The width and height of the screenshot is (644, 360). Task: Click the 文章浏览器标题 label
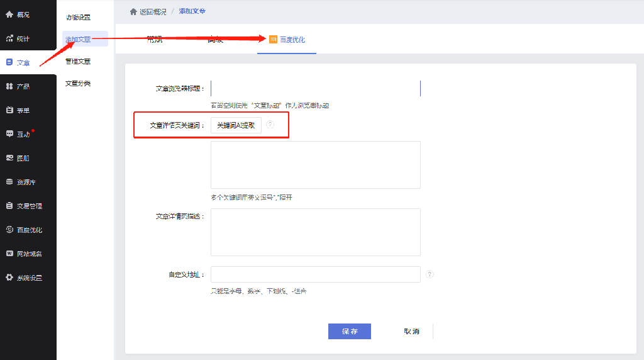click(x=180, y=88)
